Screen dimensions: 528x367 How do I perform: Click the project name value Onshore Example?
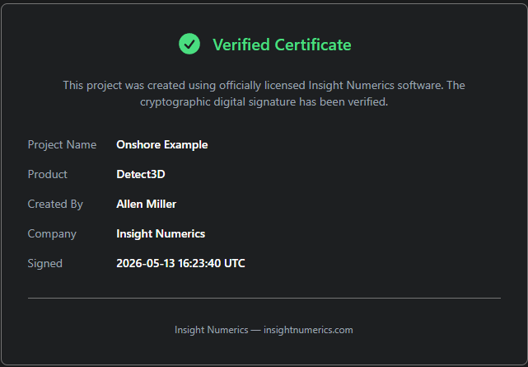162,145
